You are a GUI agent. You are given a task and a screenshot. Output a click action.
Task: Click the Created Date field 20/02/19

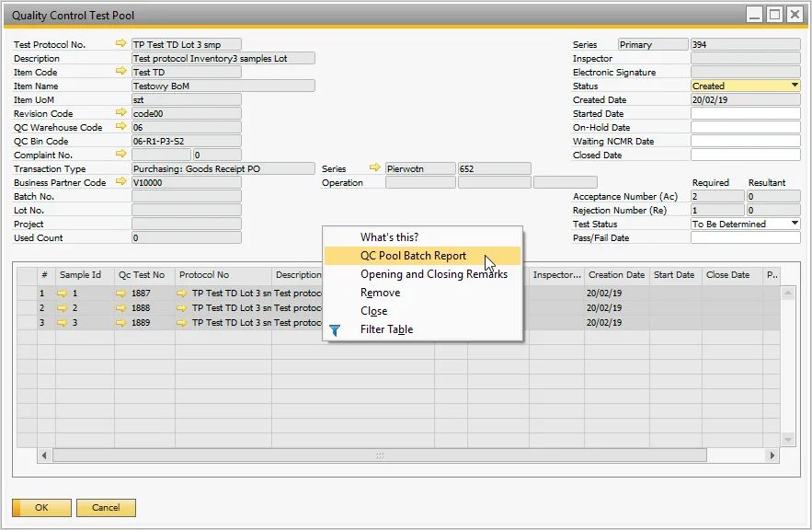coord(745,99)
